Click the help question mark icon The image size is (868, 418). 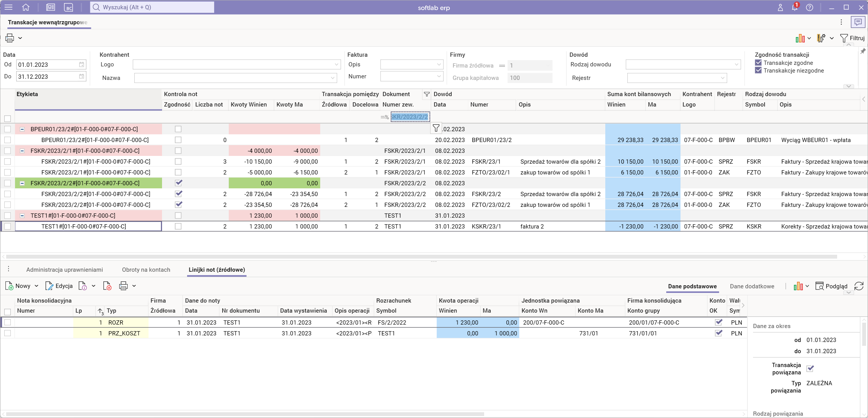point(809,7)
